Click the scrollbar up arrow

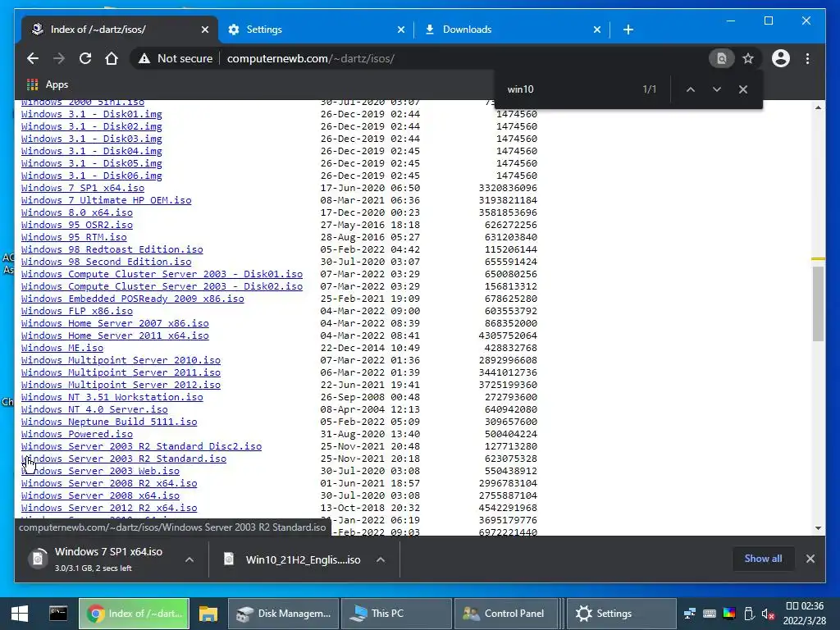(818, 107)
